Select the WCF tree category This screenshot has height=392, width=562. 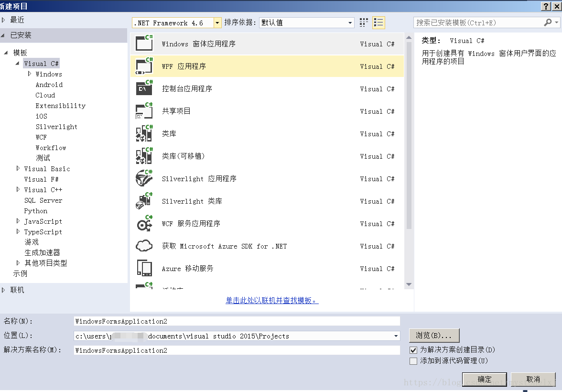coord(41,137)
